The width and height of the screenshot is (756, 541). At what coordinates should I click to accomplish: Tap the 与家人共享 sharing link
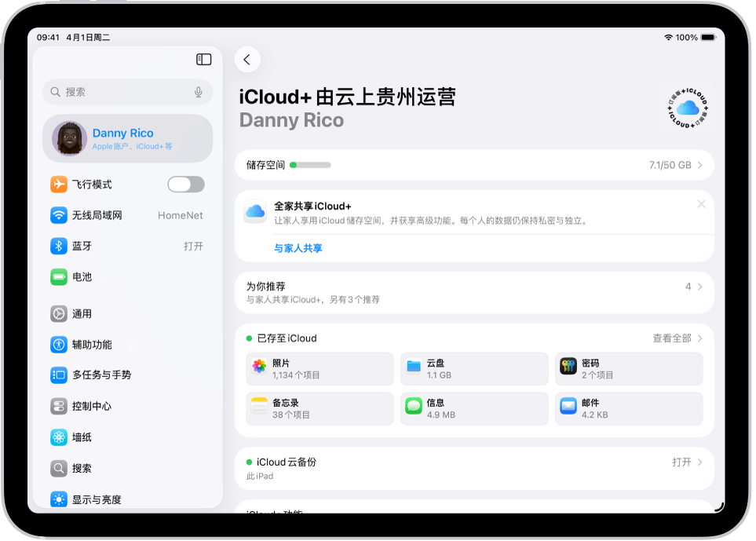click(x=297, y=246)
